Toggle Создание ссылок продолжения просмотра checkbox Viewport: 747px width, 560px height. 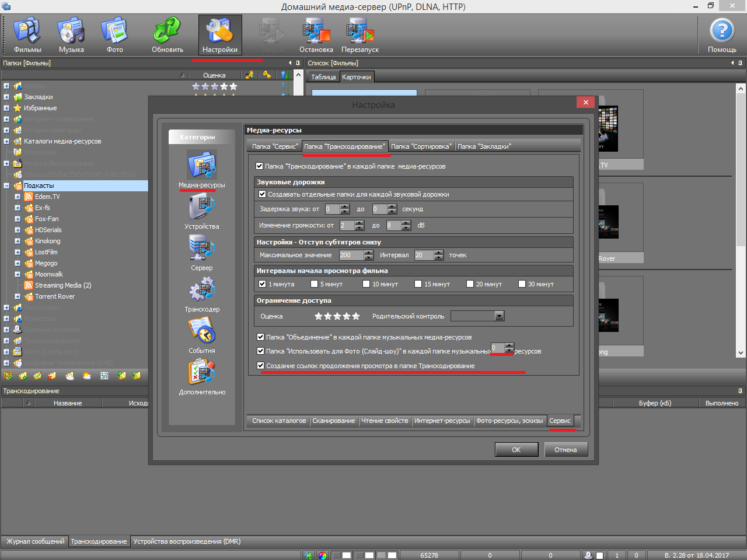(x=261, y=366)
